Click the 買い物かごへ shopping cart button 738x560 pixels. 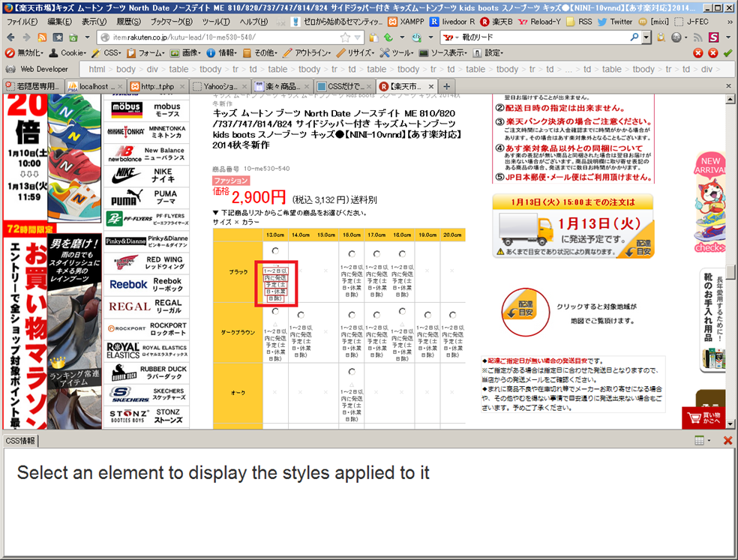click(x=704, y=418)
